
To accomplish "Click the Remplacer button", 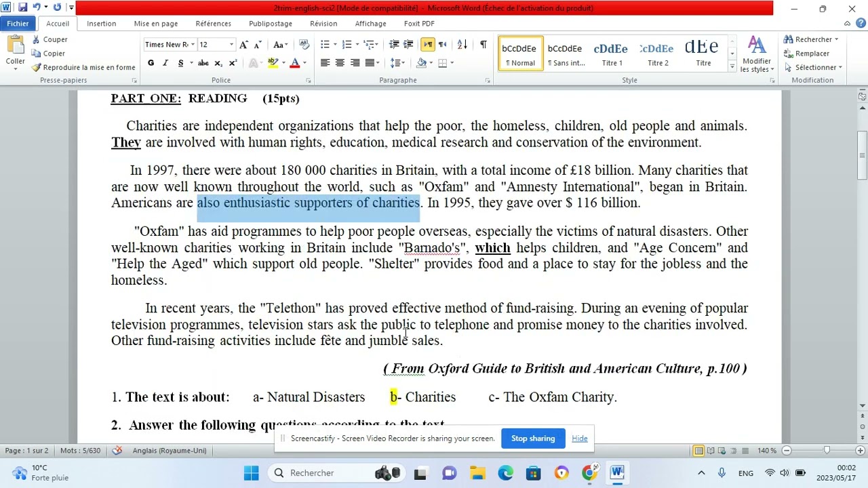I will 807,54.
